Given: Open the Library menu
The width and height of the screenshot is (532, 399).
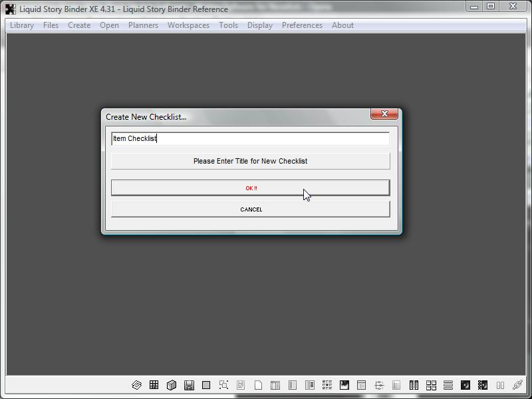Looking at the screenshot, I should point(22,25).
